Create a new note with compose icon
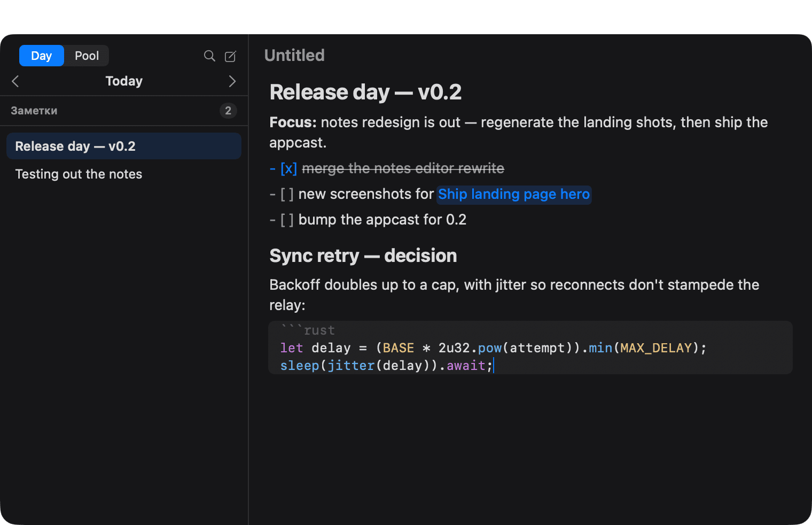The image size is (812, 525). click(x=230, y=56)
